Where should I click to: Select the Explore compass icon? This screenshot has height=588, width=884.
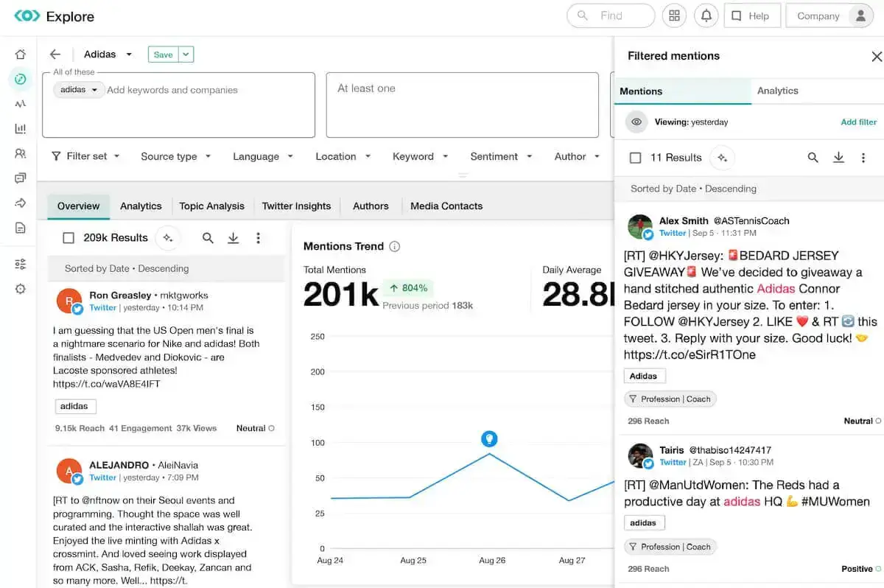point(20,79)
